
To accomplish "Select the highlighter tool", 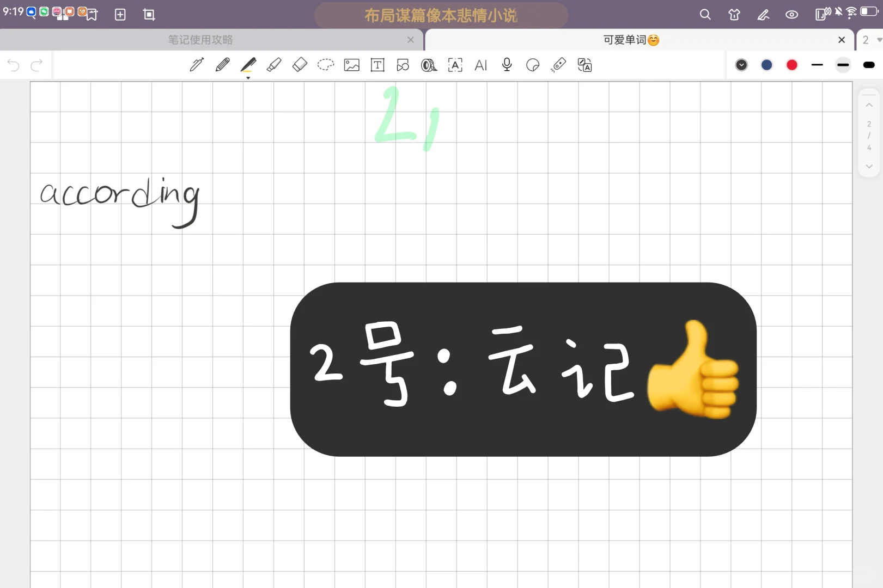I will tap(274, 65).
